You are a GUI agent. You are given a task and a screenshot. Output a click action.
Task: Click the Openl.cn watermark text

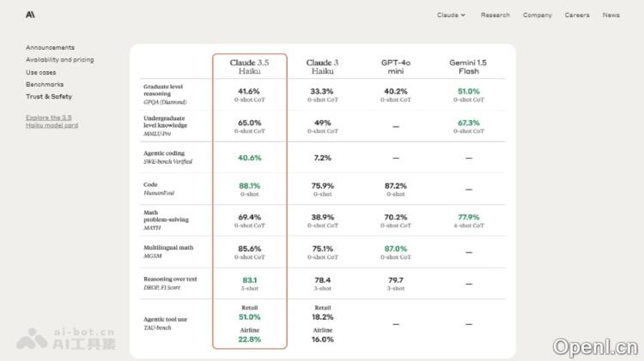coord(595,346)
